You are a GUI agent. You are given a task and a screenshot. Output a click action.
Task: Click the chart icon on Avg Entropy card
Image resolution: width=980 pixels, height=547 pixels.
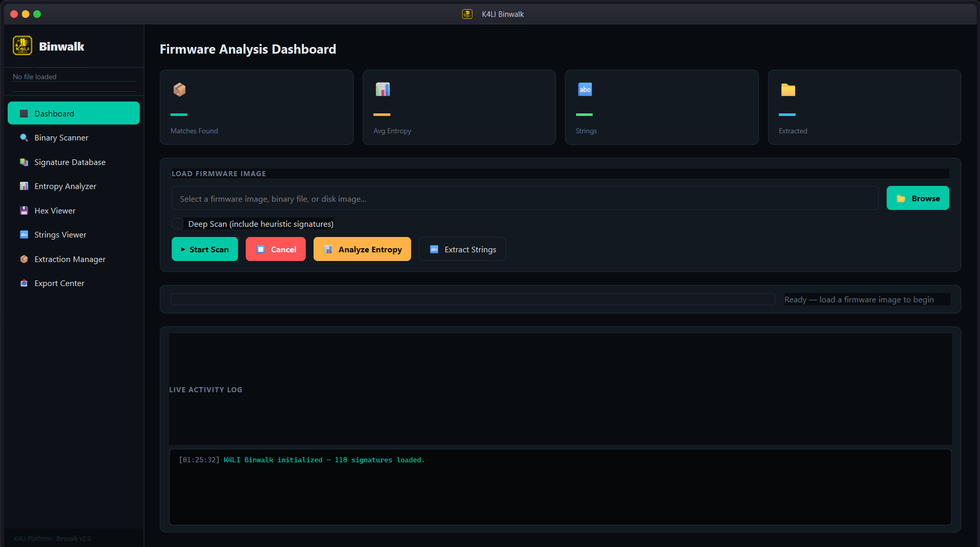click(x=383, y=89)
